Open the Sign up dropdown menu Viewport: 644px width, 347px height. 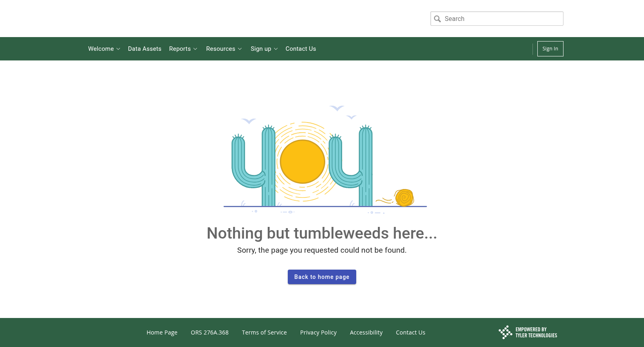pos(264,49)
